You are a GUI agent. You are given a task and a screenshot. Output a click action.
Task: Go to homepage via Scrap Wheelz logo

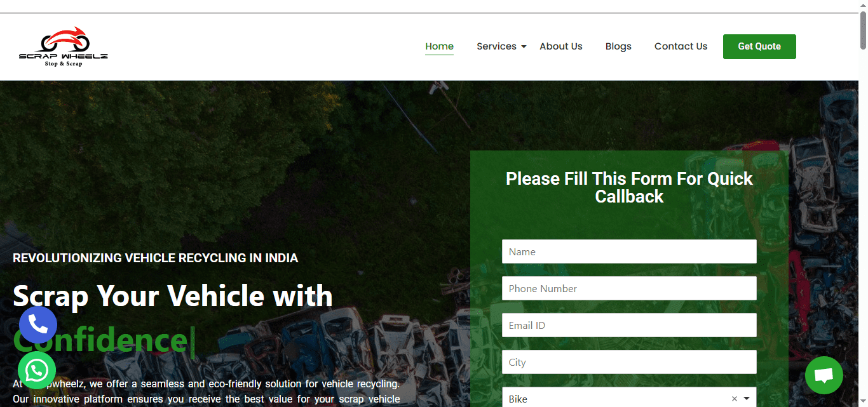(x=64, y=47)
